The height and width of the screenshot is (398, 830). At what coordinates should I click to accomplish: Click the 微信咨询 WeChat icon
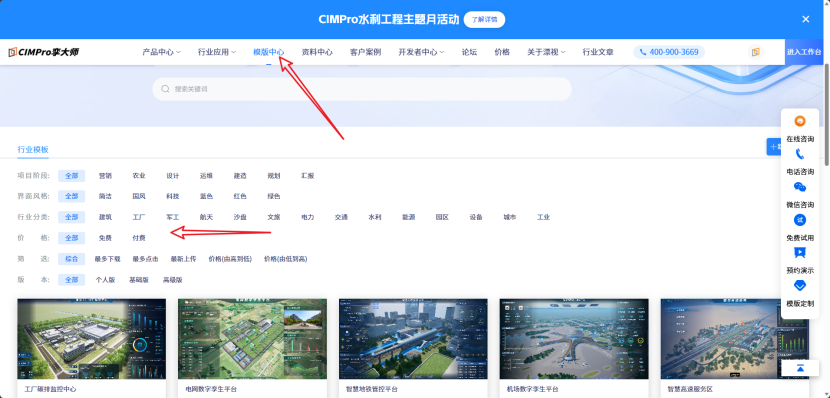click(x=800, y=187)
